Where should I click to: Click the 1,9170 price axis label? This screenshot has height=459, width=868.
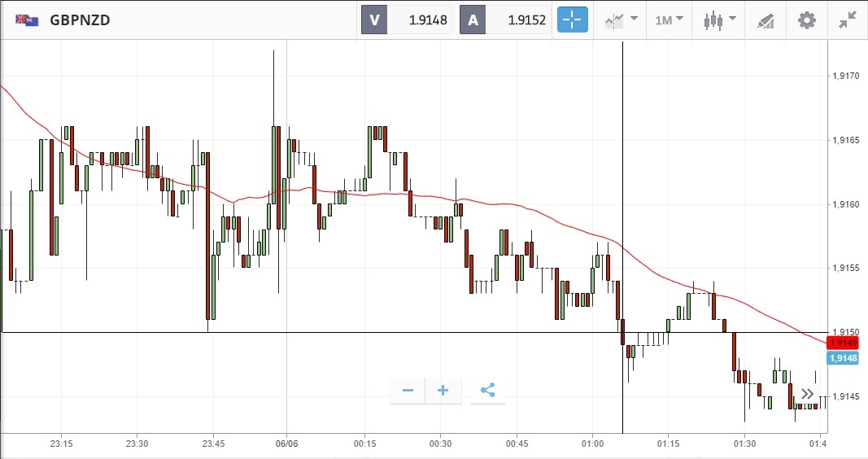pos(846,76)
